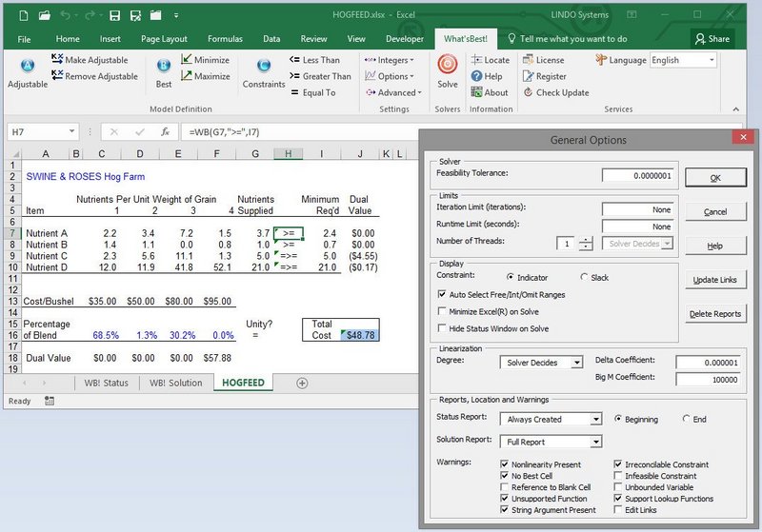The width and height of the screenshot is (762, 532).
Task: Click the Locate icon in Information group
Action: [x=476, y=60]
